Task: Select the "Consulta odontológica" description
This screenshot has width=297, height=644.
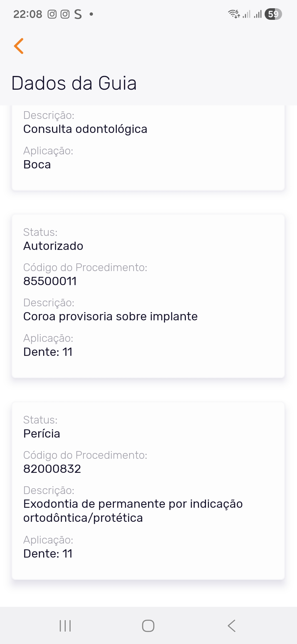Action: click(85, 129)
